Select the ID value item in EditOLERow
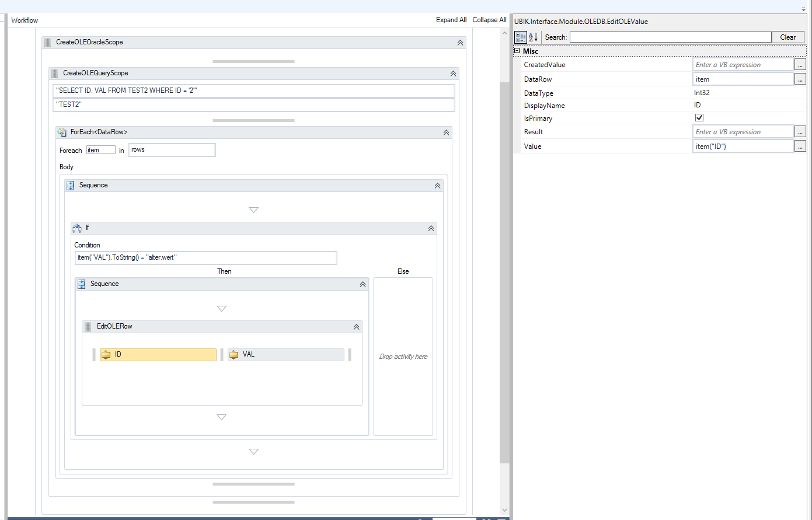 (158, 355)
